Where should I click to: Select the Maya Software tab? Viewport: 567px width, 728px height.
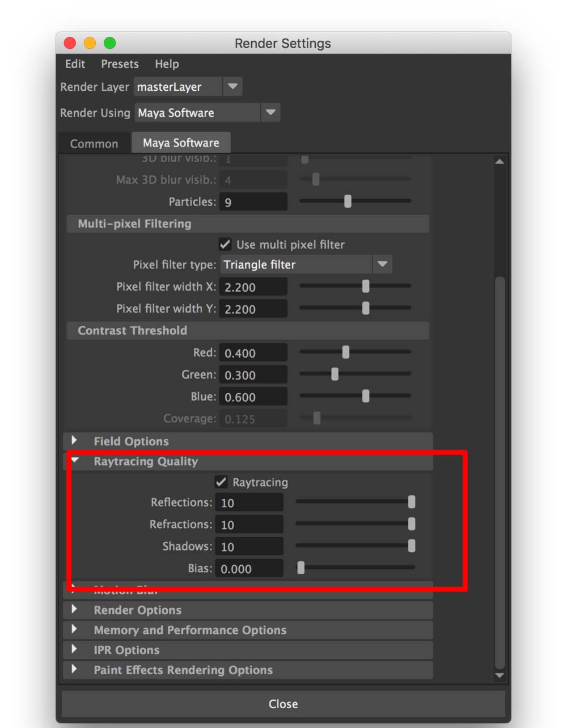pos(181,142)
